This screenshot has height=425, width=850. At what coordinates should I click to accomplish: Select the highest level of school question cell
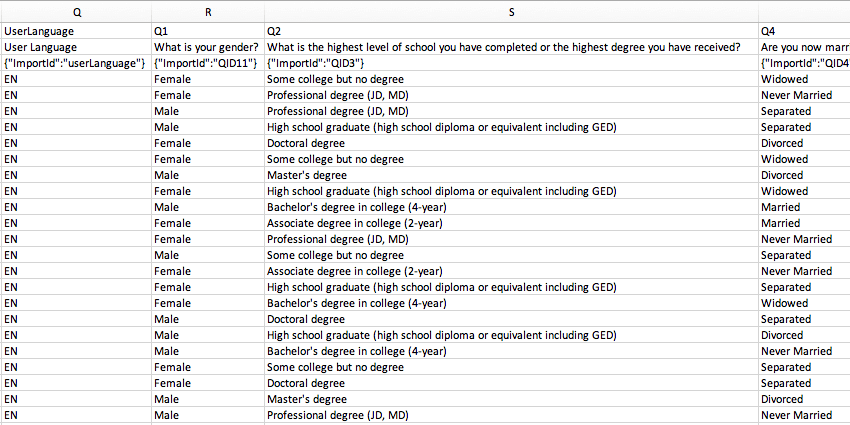tap(511, 47)
